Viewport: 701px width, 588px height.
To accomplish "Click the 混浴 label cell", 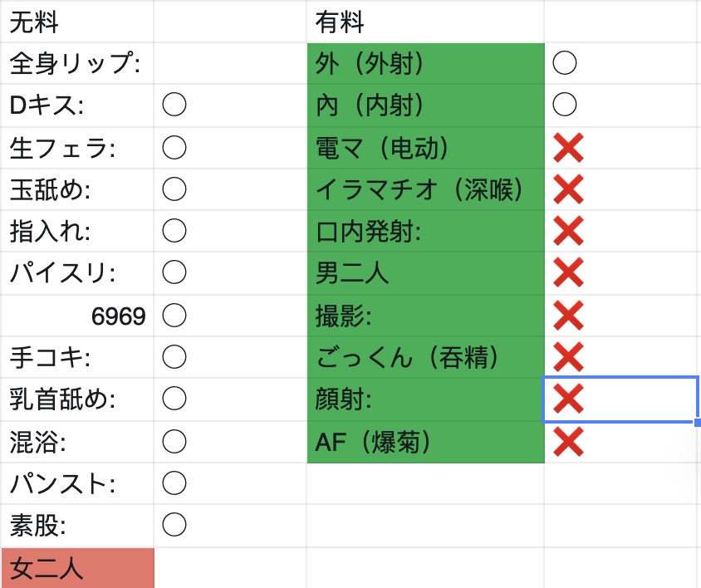I will tap(77, 442).
